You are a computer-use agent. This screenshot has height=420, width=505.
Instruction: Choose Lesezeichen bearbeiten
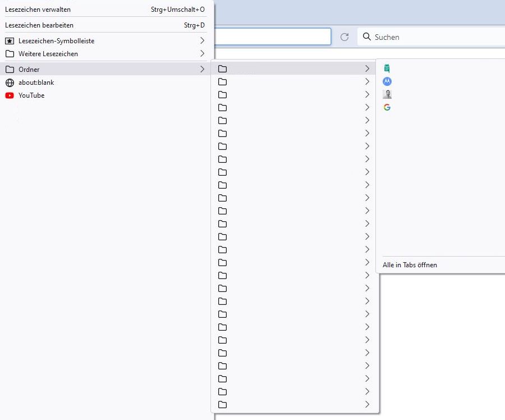click(105, 25)
